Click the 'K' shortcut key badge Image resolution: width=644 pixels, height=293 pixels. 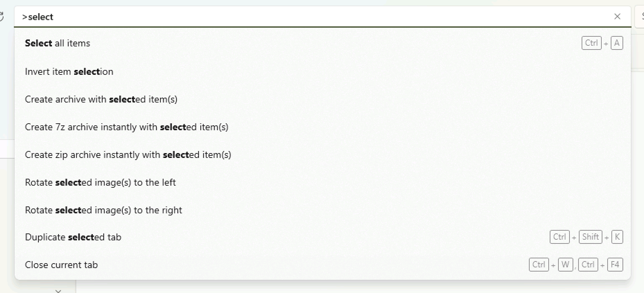click(x=617, y=237)
